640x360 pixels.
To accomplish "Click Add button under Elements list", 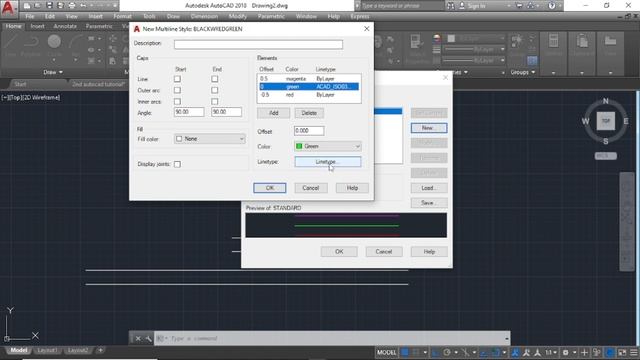I will [273, 113].
